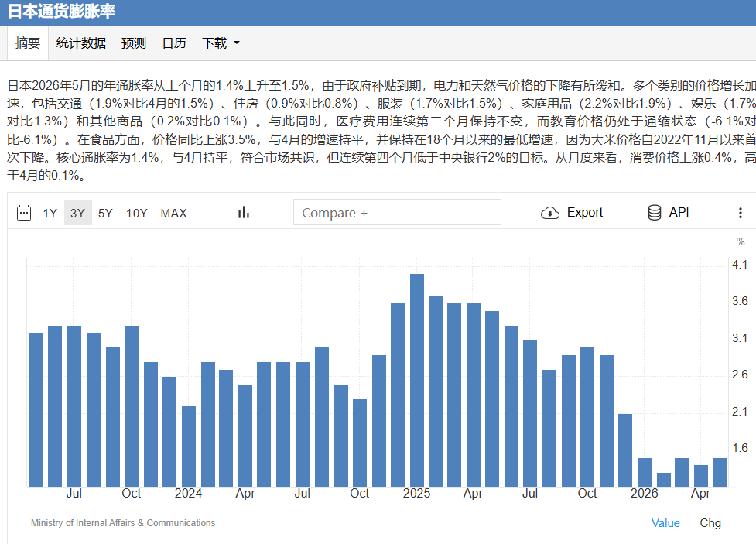Expand the 下载 dropdown menu
756x544 pixels.
[221, 43]
